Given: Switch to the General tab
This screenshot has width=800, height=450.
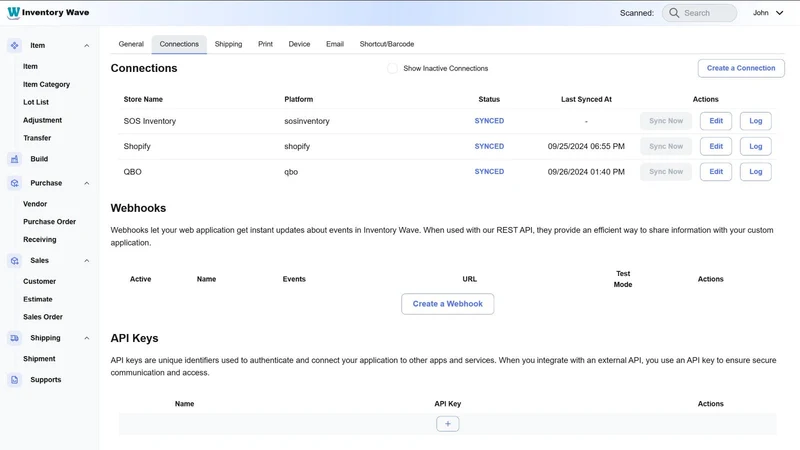Looking at the screenshot, I should [x=131, y=44].
